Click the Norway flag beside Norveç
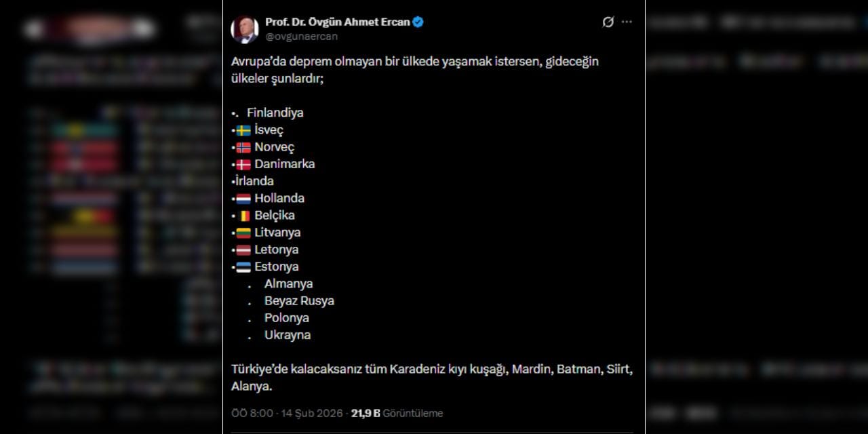 (x=243, y=147)
